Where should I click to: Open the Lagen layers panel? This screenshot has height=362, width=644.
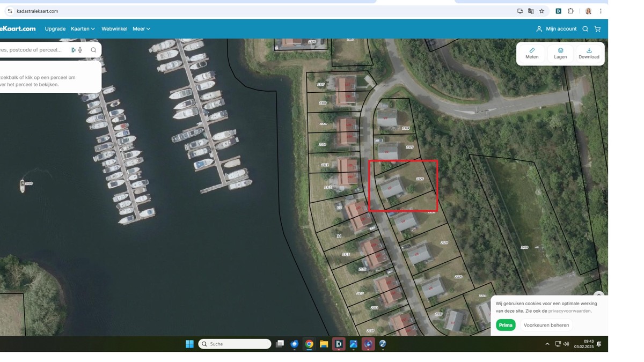click(x=560, y=54)
